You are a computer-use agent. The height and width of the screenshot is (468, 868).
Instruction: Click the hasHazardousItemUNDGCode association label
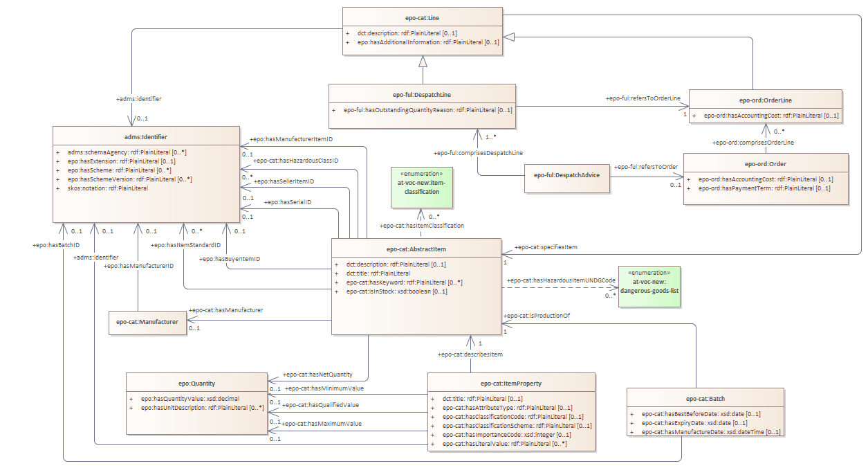pyautogui.click(x=561, y=280)
